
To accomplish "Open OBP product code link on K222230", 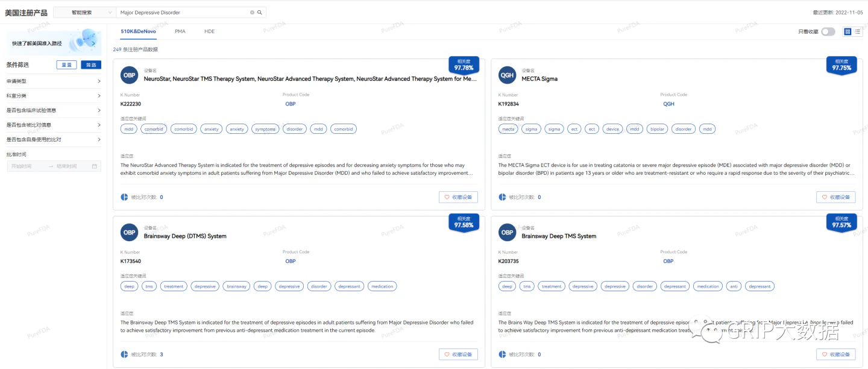I will pos(291,104).
